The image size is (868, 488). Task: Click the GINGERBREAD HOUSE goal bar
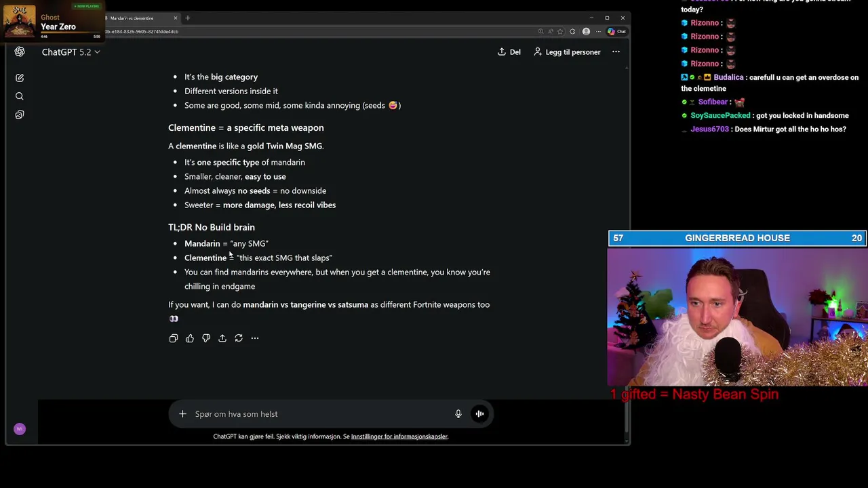click(738, 238)
